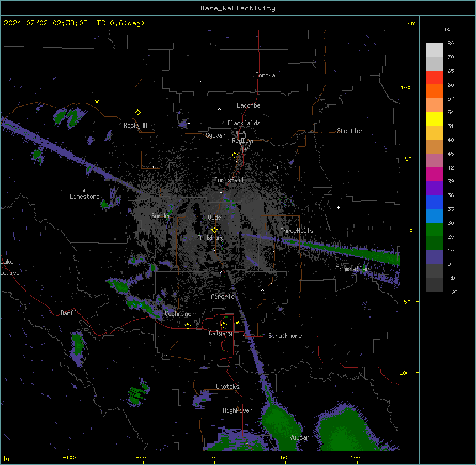Viewport: 476px width, 465px height.
Task: Click the Sylvan label
Action: [215, 135]
